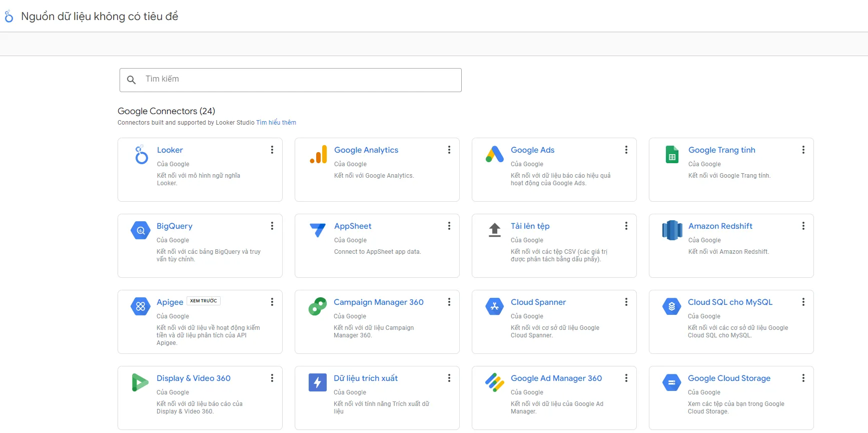Click the Tìm kiếm search field
The image size is (868, 433).
pyautogui.click(x=291, y=80)
